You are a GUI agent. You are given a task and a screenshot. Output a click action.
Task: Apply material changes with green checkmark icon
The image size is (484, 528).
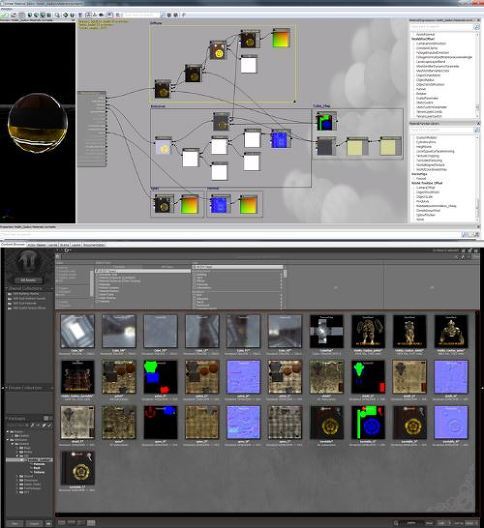tap(5, 15)
